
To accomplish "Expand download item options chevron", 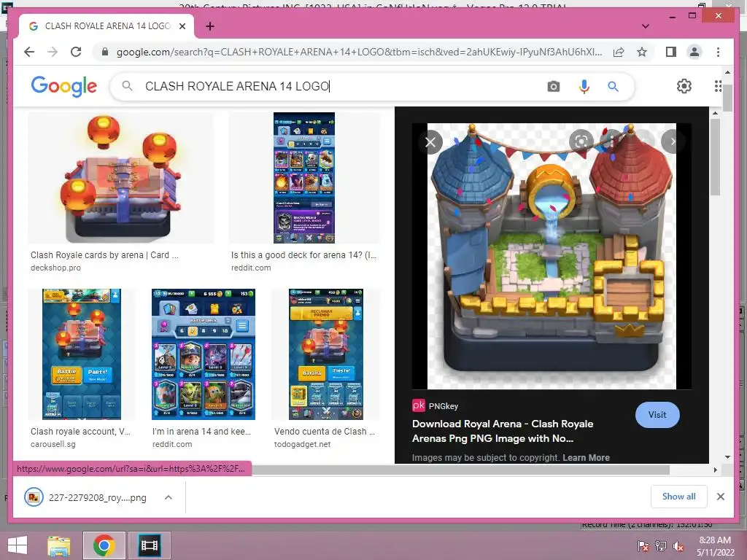I will pos(169,497).
